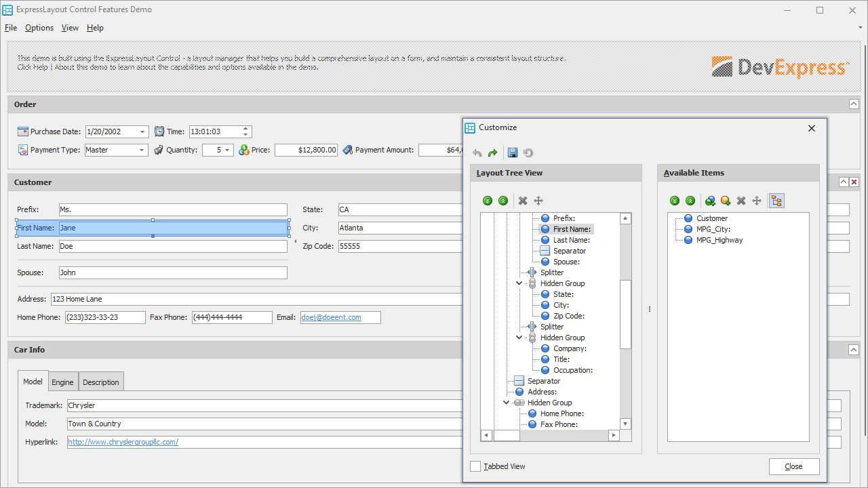Screen dimensions: 868x488
Task: Click add item icon in Available Items
Action: point(726,201)
